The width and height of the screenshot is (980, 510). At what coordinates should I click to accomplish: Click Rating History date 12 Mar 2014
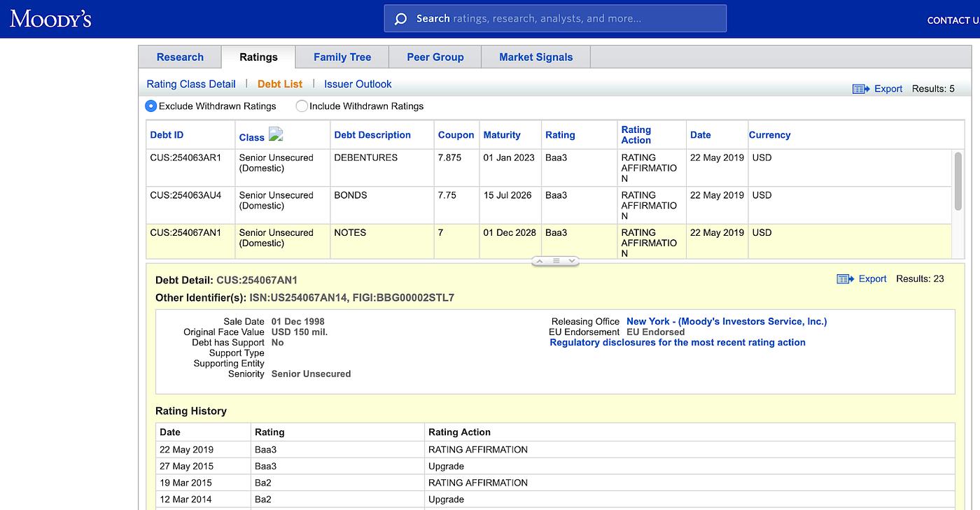click(185, 500)
